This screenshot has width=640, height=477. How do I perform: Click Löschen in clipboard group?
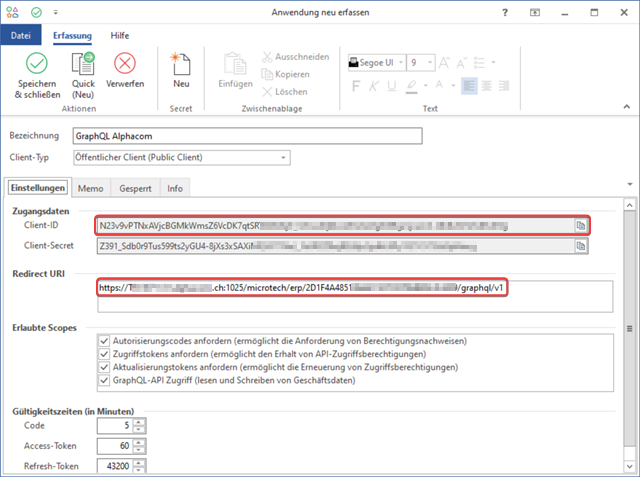(x=284, y=92)
